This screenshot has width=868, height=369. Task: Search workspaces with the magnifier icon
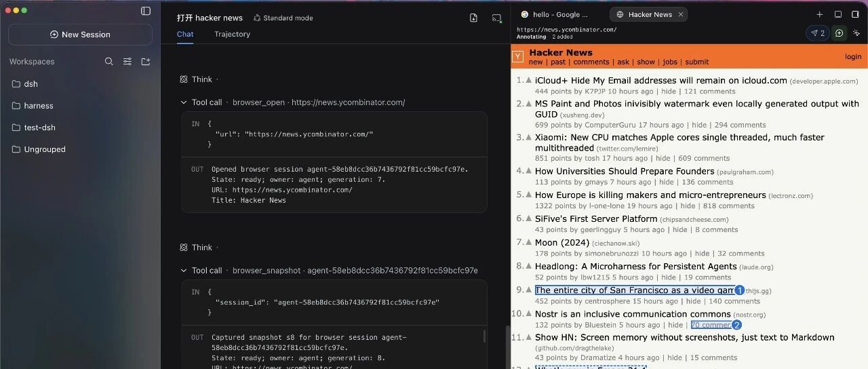coord(109,62)
